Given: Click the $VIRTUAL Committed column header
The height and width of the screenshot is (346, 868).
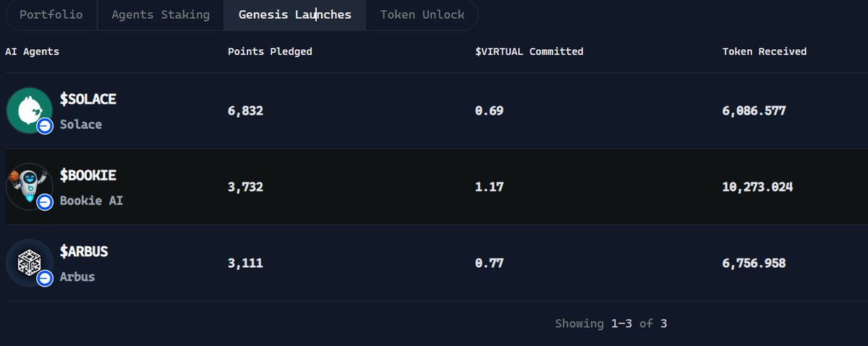Looking at the screenshot, I should point(529,51).
